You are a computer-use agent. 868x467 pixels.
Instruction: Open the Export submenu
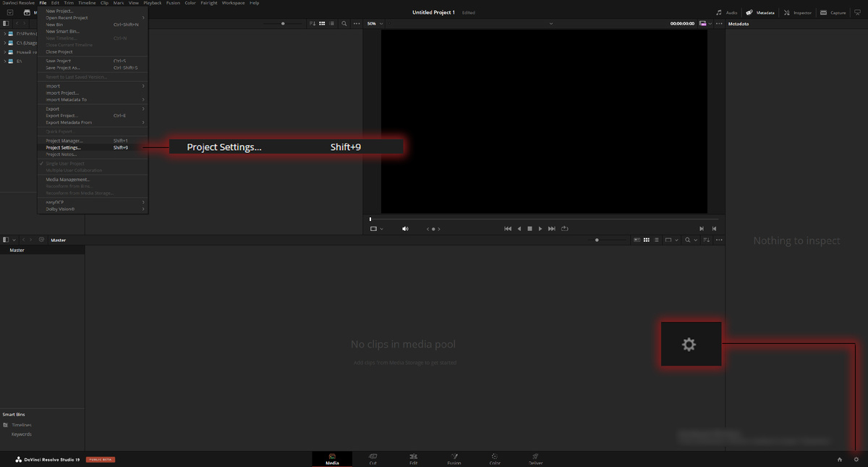pyautogui.click(x=93, y=109)
